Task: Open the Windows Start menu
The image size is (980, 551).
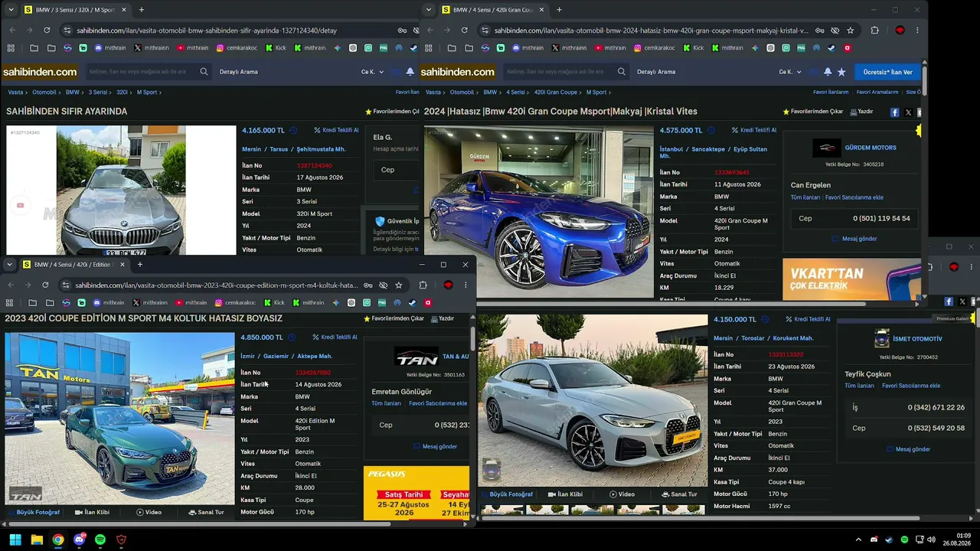Action: click(15, 540)
